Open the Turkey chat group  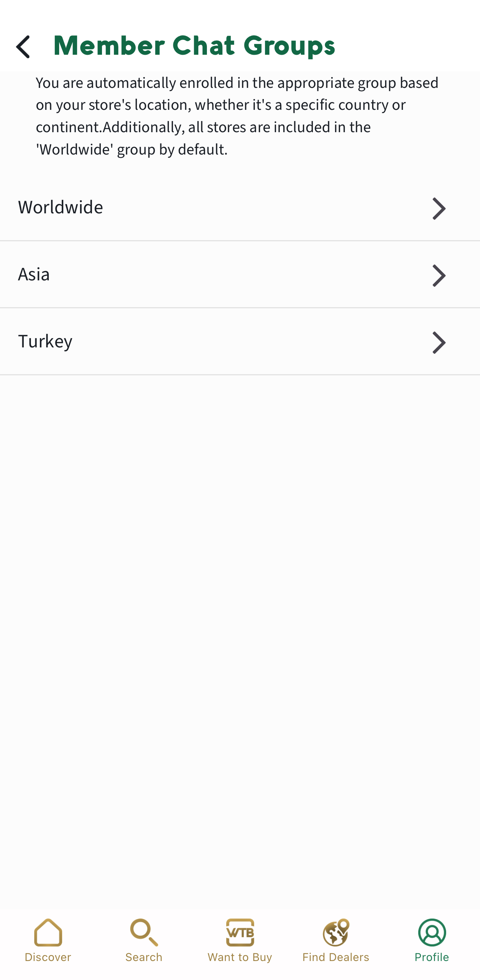coord(46,342)
